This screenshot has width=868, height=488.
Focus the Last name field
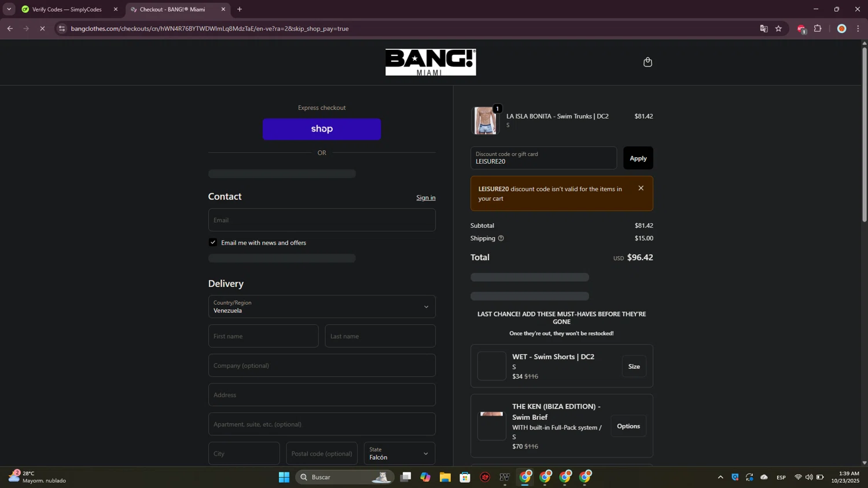380,336
